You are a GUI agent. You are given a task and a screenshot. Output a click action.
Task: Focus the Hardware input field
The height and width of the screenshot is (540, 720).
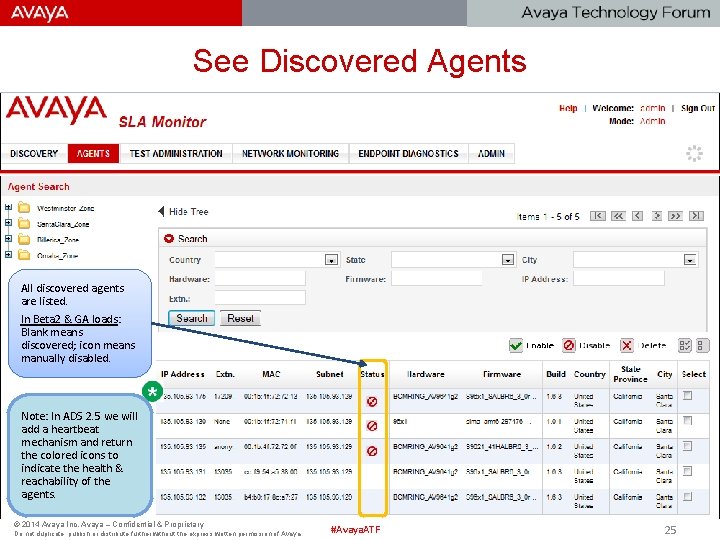(260, 278)
